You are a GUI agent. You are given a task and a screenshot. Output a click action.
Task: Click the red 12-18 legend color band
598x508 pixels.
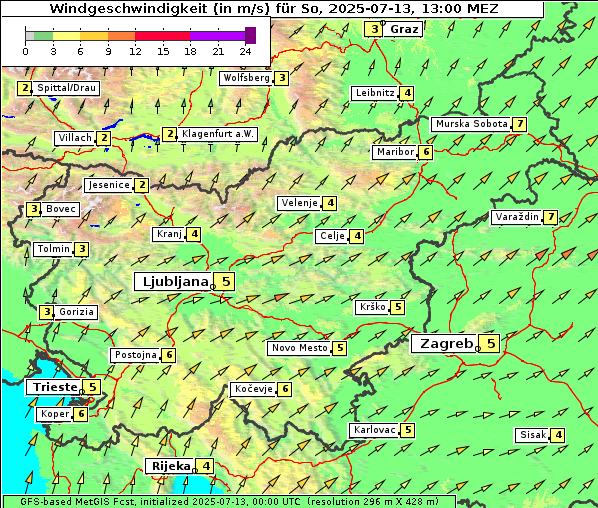pos(162,36)
